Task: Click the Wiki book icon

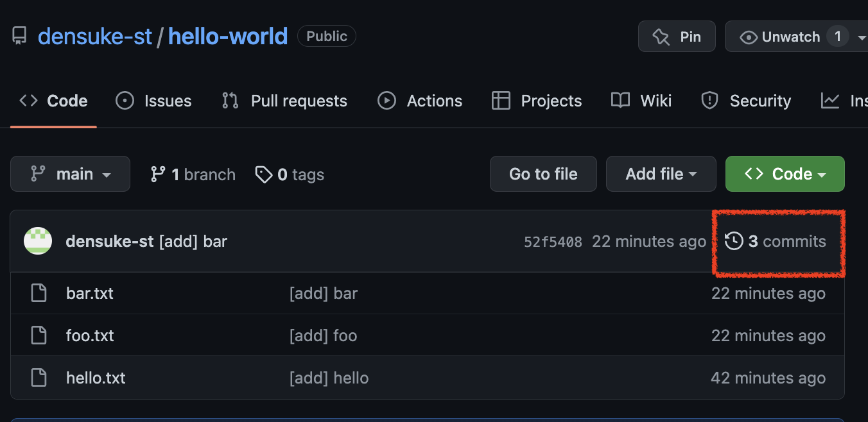Action: [x=620, y=101]
